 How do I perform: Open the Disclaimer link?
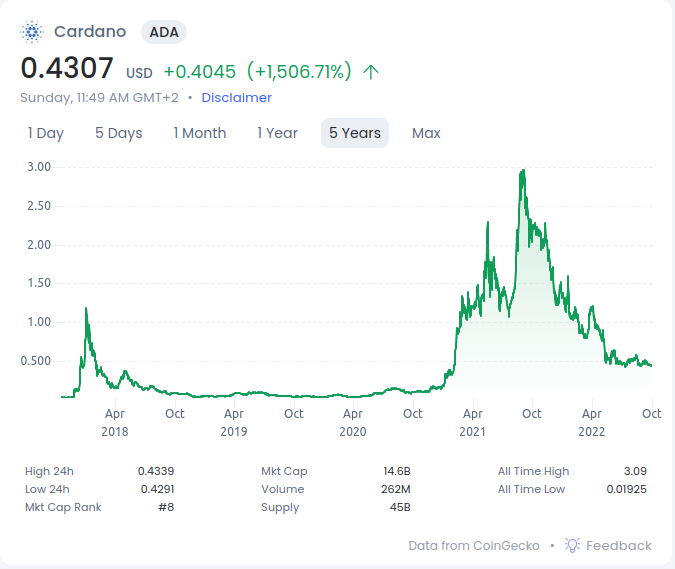click(x=236, y=98)
